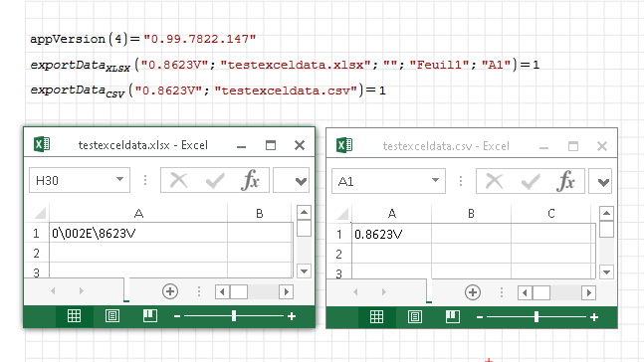Screen dimensions: 644x362
Task: Open Name Box dropdown showing A1
Action: tap(435, 180)
